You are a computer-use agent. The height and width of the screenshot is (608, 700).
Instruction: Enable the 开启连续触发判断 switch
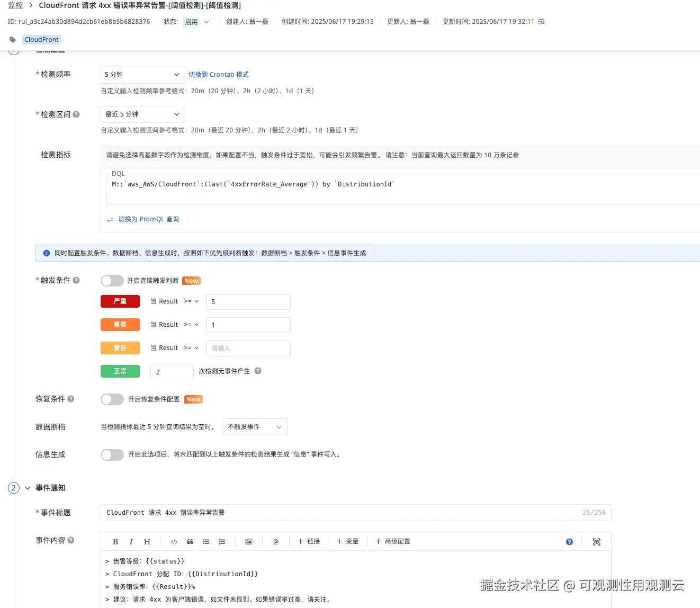[112, 281]
